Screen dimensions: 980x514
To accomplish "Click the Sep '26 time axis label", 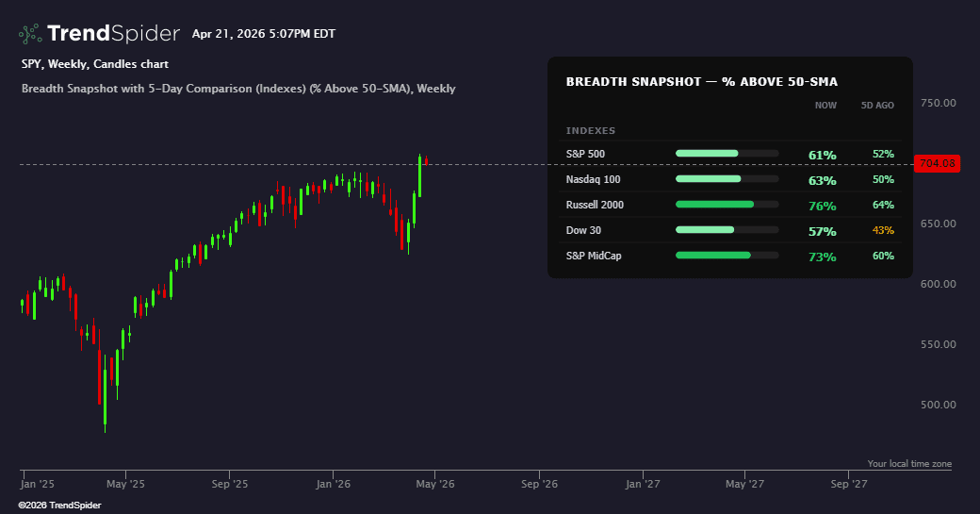I will point(539,484).
